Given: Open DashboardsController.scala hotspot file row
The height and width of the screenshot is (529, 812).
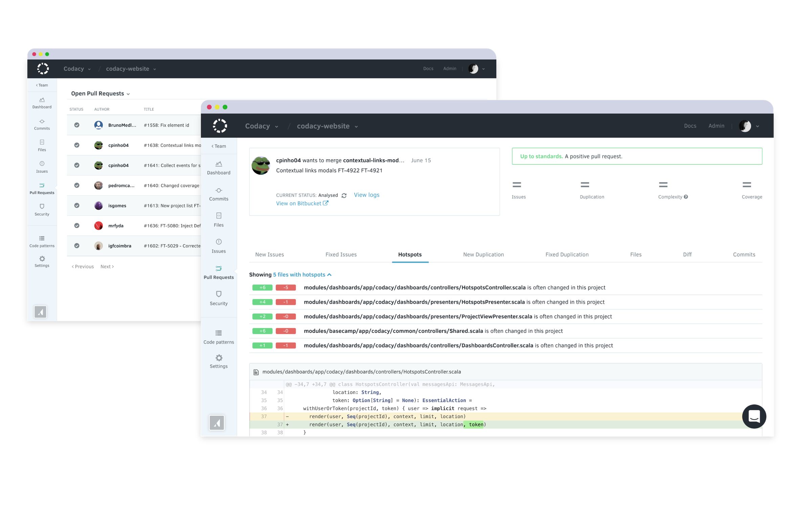Looking at the screenshot, I should pyautogui.click(x=505, y=345).
